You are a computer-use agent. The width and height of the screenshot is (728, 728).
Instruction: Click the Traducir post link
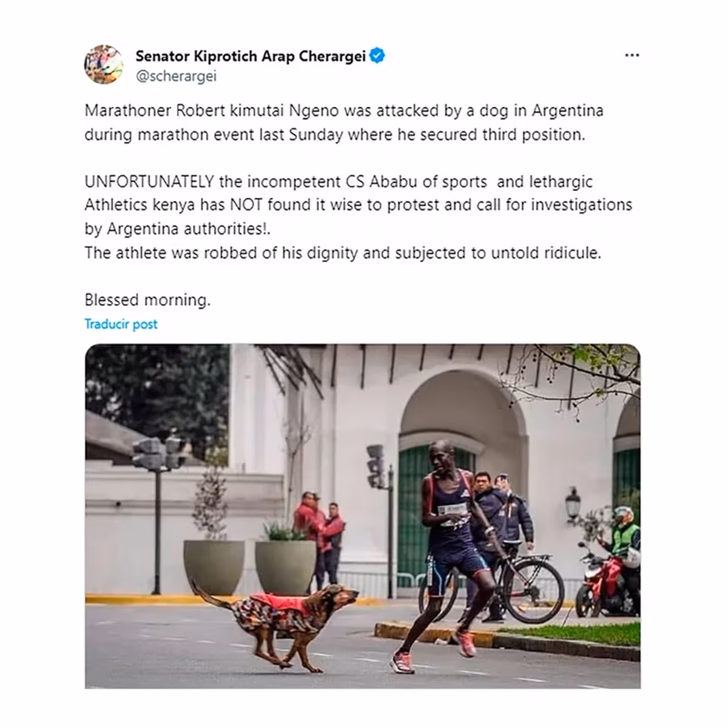[121, 324]
